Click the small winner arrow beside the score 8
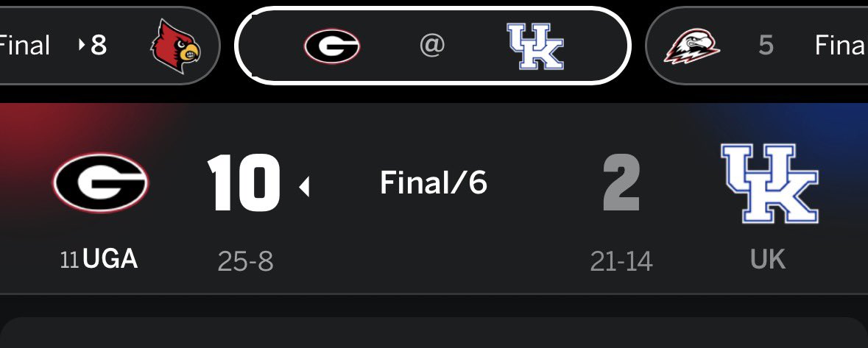 pyautogui.click(x=82, y=46)
